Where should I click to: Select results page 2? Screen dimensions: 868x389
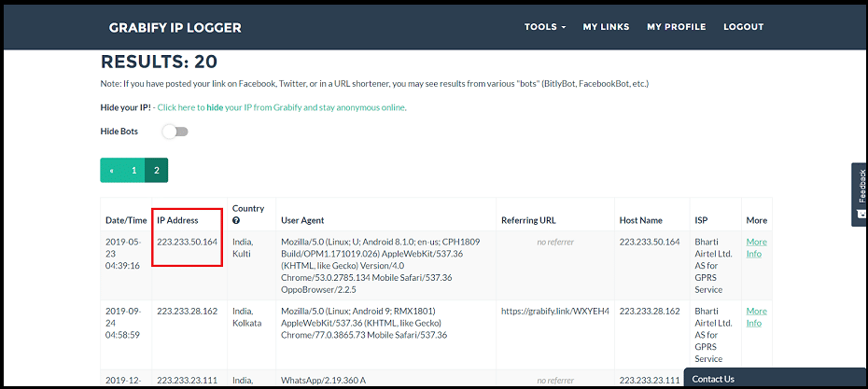coord(157,171)
